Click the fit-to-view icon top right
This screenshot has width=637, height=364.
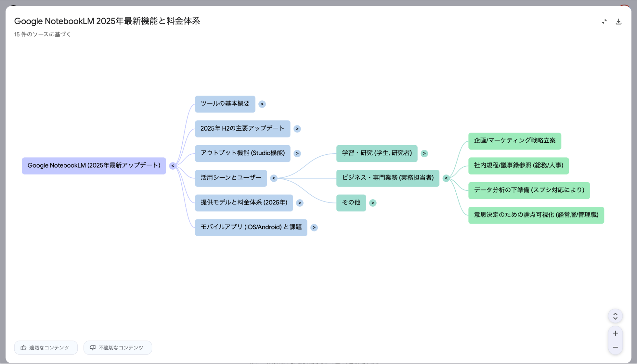point(604,21)
